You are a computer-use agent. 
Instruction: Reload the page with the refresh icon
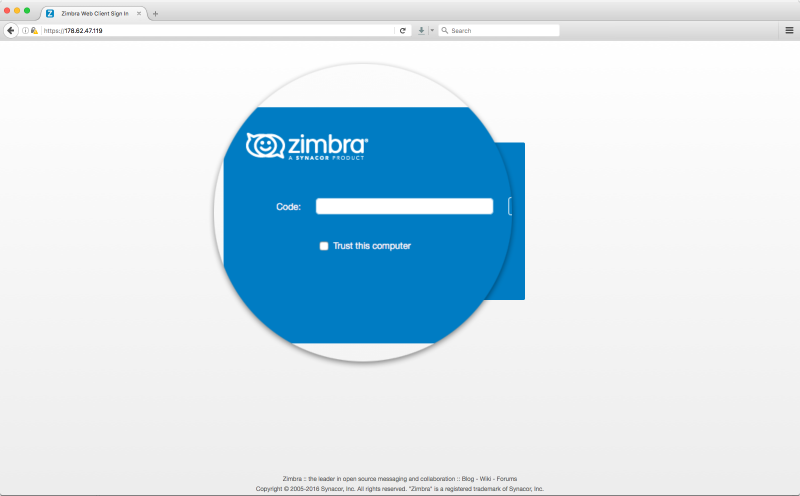click(403, 31)
